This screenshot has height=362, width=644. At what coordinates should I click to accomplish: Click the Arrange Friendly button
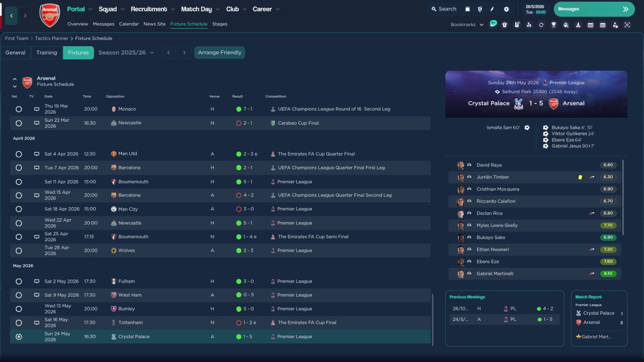tap(220, 52)
